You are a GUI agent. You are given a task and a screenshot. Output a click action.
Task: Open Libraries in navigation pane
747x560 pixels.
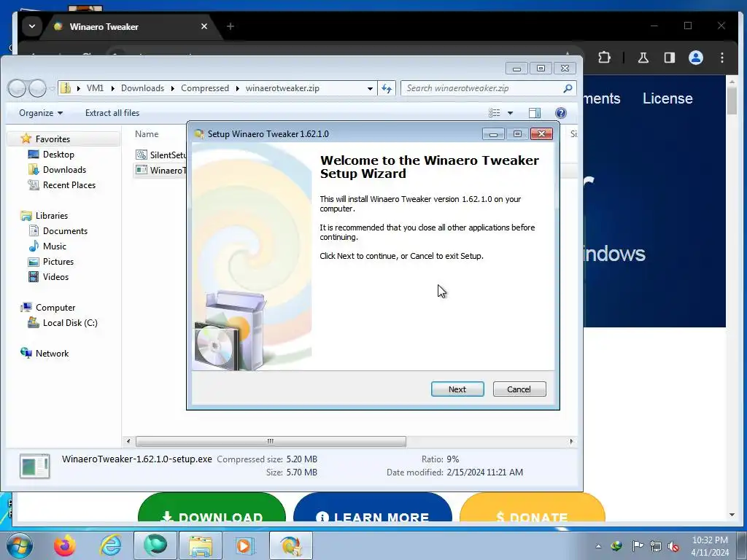click(x=52, y=216)
